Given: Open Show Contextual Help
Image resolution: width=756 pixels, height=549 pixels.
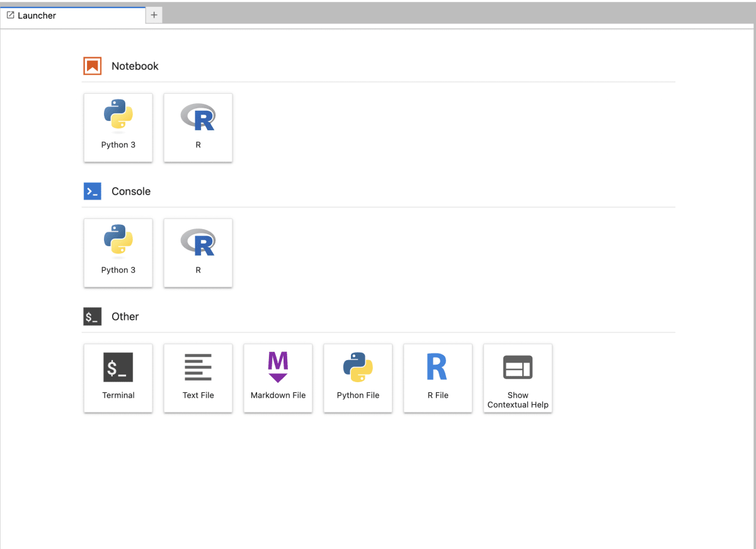Looking at the screenshot, I should pyautogui.click(x=518, y=378).
